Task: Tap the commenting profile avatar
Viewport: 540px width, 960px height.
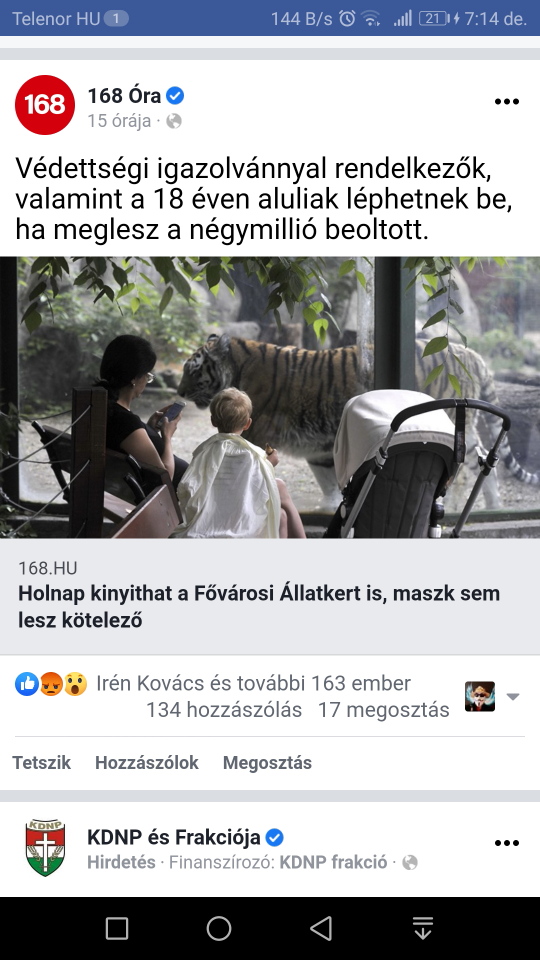Action: click(x=480, y=697)
